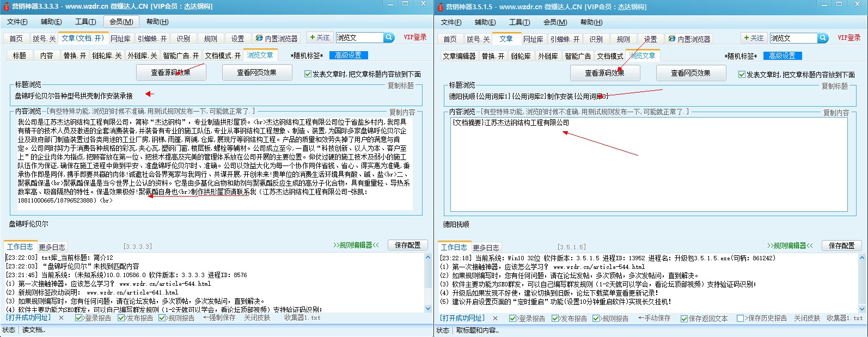Screen dimensions: 868x337
Task: Click log scroll-down arrow in 3.5.1.5 window
Action: point(862,309)
